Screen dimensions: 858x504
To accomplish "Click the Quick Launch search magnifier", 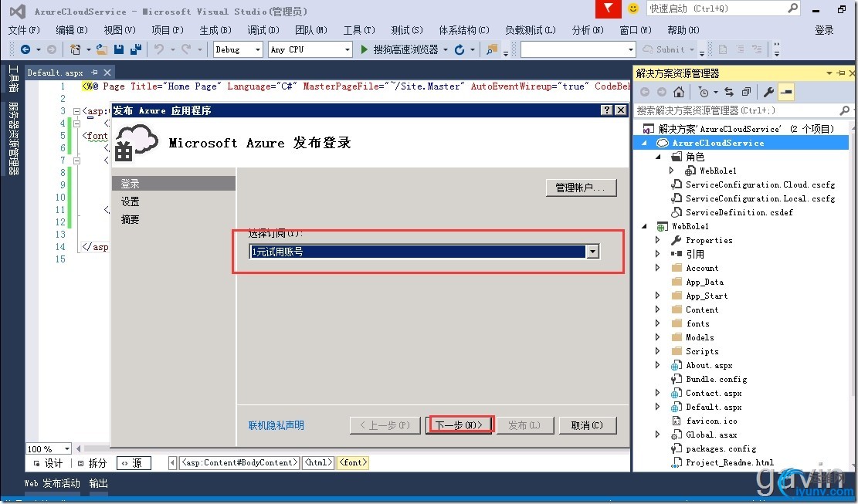I will (x=792, y=8).
